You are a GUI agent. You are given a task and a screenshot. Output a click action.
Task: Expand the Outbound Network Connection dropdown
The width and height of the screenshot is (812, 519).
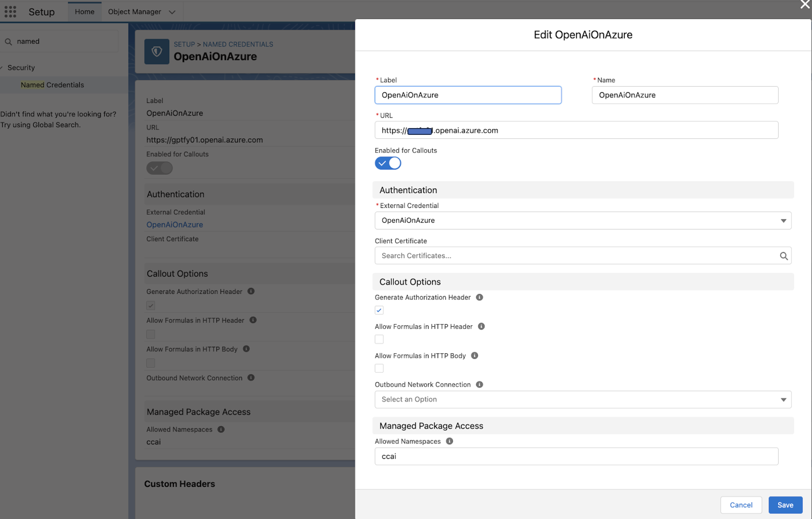(x=583, y=399)
